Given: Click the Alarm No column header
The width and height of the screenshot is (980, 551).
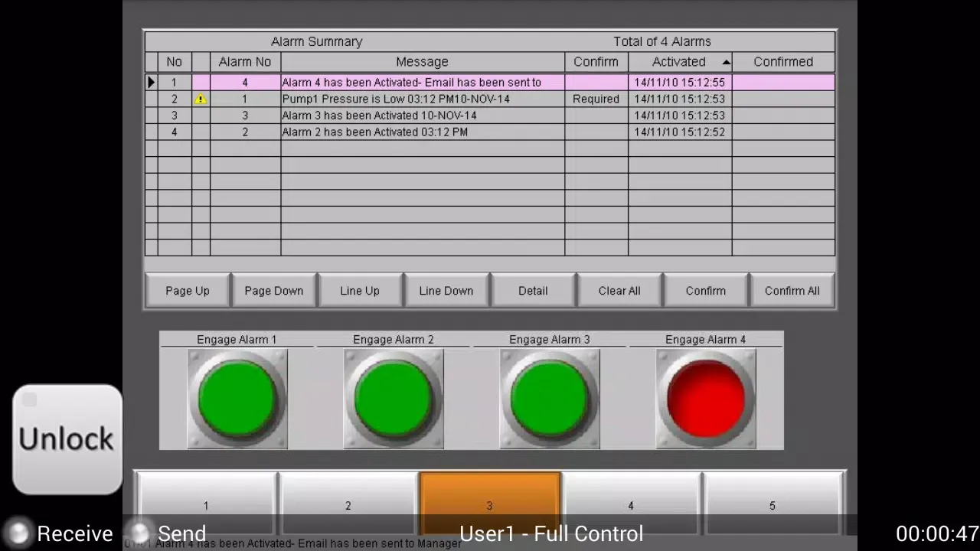Looking at the screenshot, I should click(x=245, y=62).
